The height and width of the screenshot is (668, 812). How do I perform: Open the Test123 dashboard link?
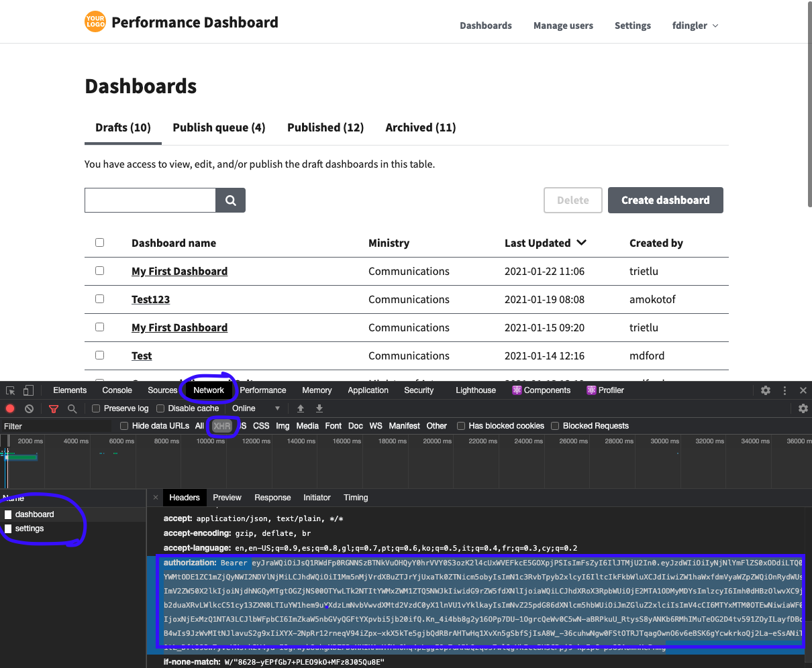tap(150, 299)
